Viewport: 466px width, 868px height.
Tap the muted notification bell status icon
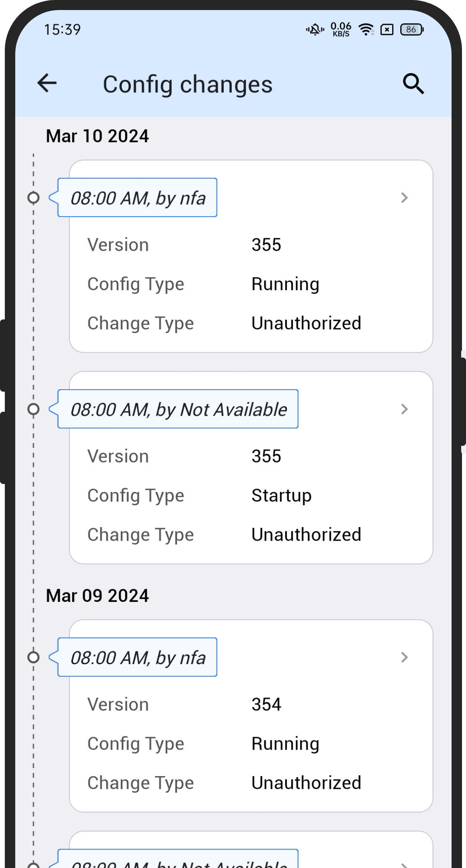[315, 30]
